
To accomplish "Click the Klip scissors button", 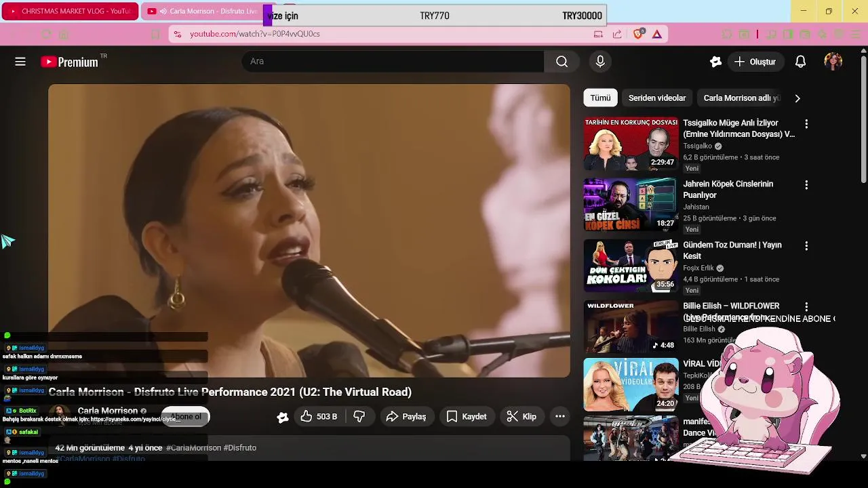I will point(521,417).
